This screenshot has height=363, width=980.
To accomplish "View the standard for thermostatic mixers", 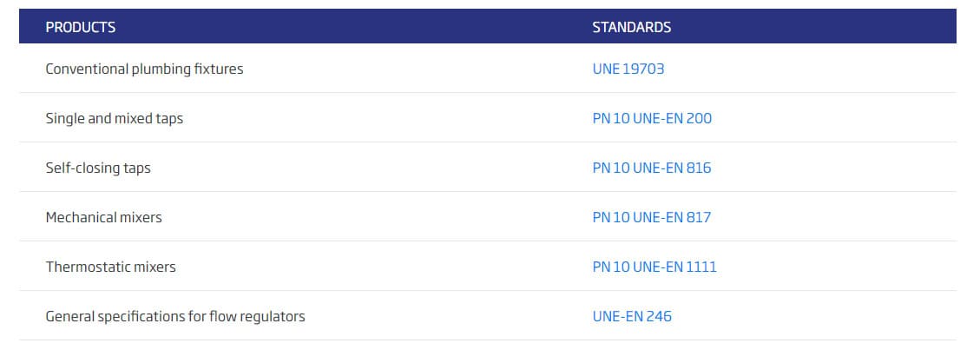I will point(654,267).
